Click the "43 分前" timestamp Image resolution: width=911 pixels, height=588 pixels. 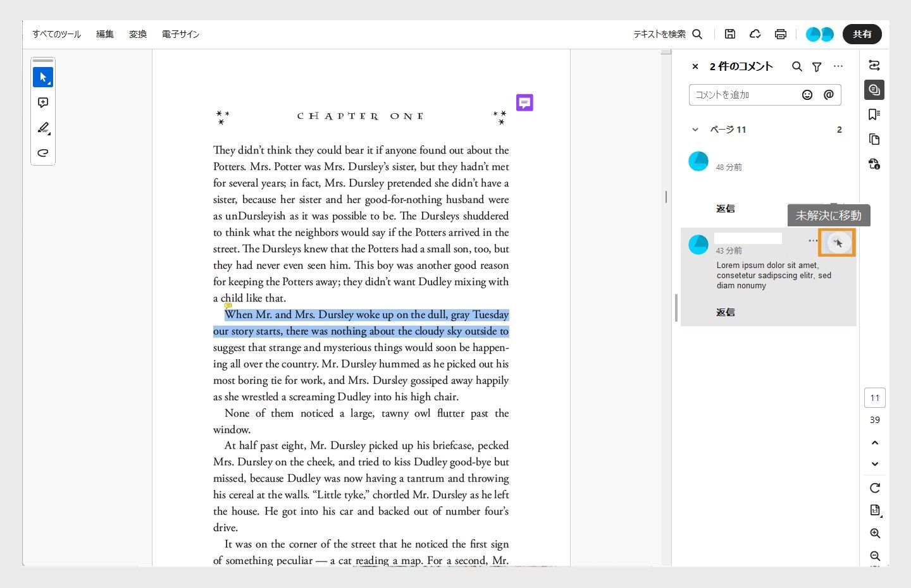729,251
